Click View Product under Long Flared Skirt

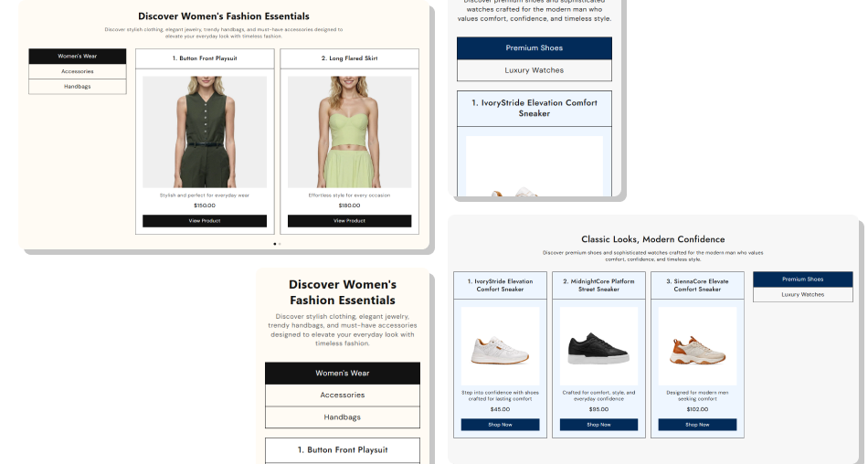click(x=349, y=221)
